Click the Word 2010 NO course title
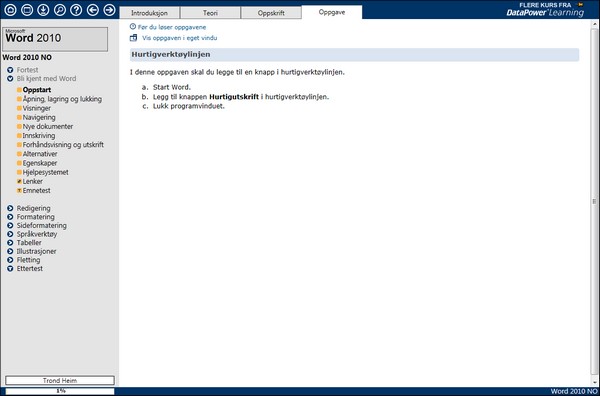The height and width of the screenshot is (396, 600). tap(27, 58)
